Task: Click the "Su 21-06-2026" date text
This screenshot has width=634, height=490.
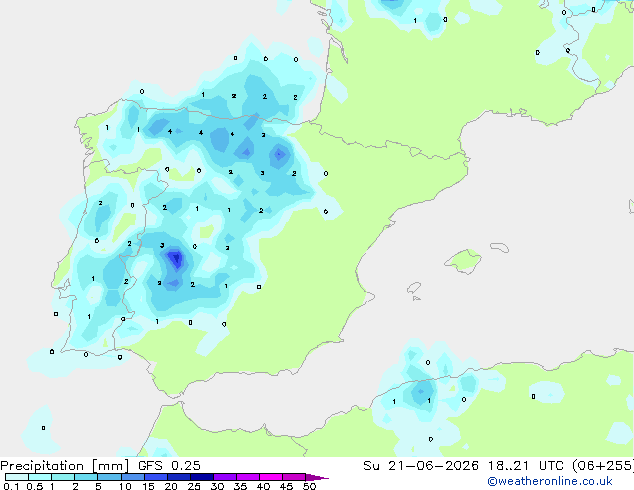Action: pos(421,466)
